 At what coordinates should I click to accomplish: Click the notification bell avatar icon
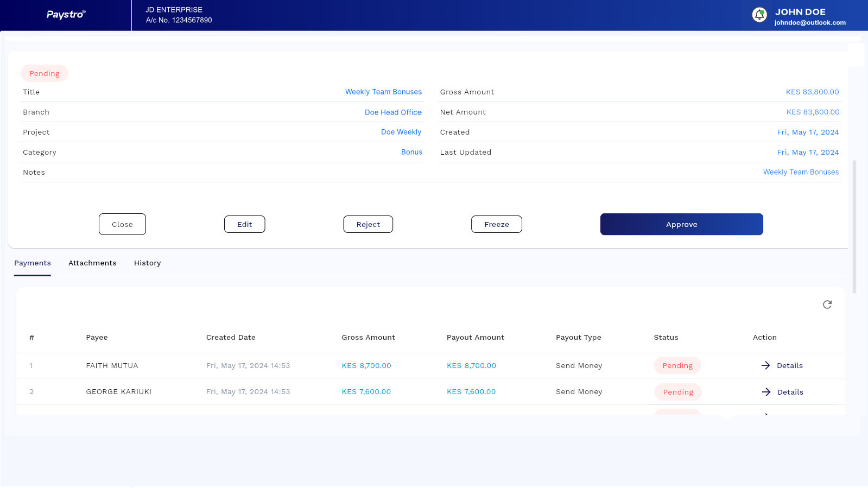(759, 15)
